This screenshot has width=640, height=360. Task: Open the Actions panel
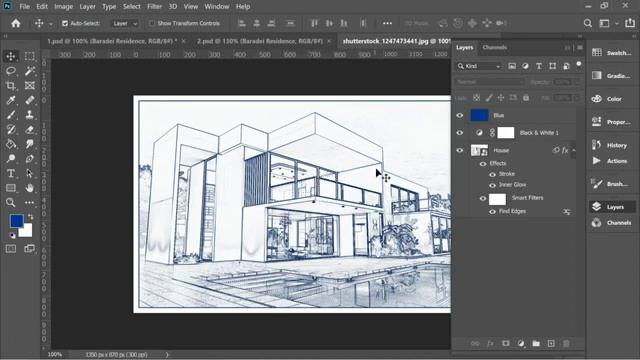[611, 161]
